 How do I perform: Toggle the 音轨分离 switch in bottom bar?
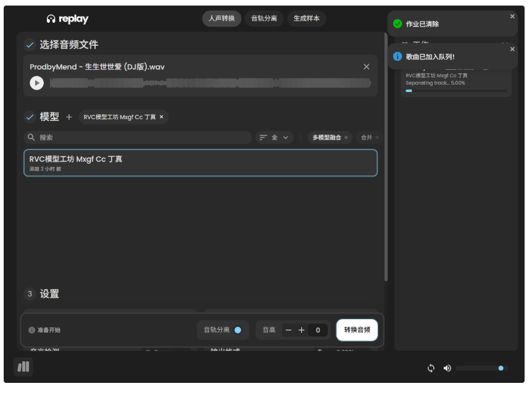coord(238,330)
